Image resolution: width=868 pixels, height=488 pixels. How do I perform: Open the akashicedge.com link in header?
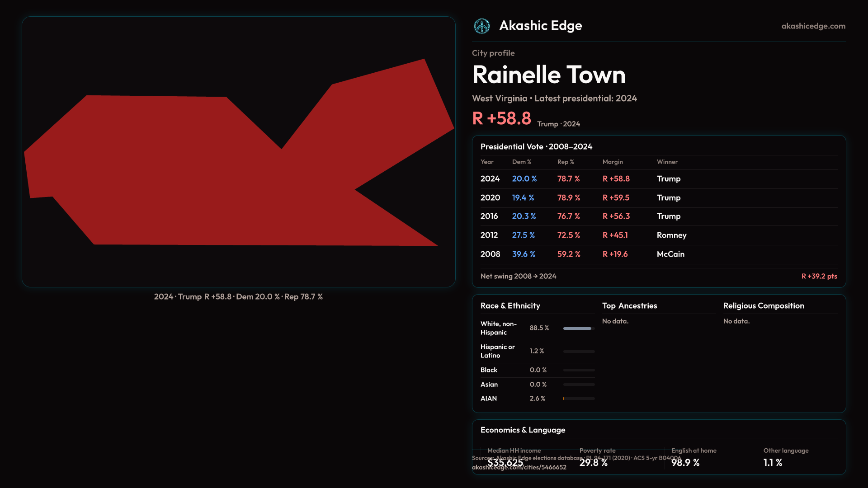point(813,26)
